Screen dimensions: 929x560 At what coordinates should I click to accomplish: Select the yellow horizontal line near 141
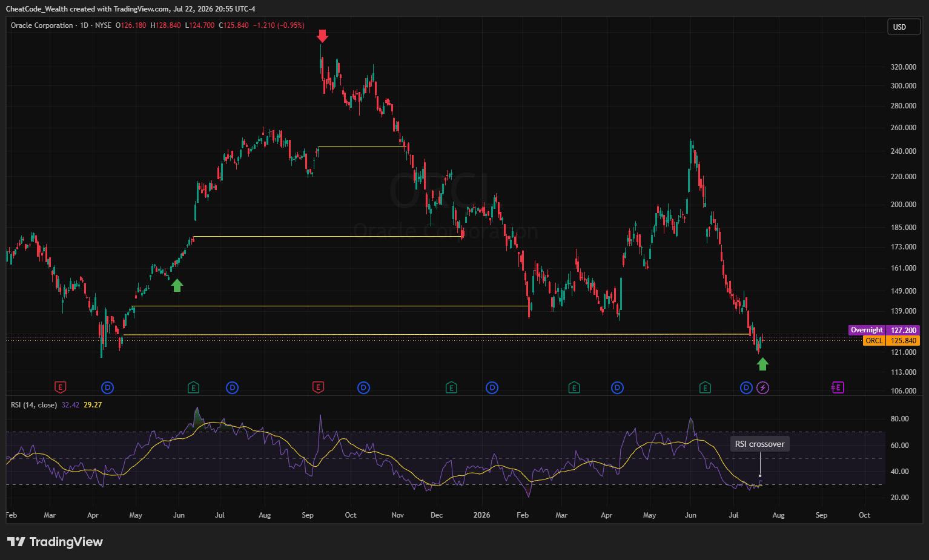(x=331, y=306)
